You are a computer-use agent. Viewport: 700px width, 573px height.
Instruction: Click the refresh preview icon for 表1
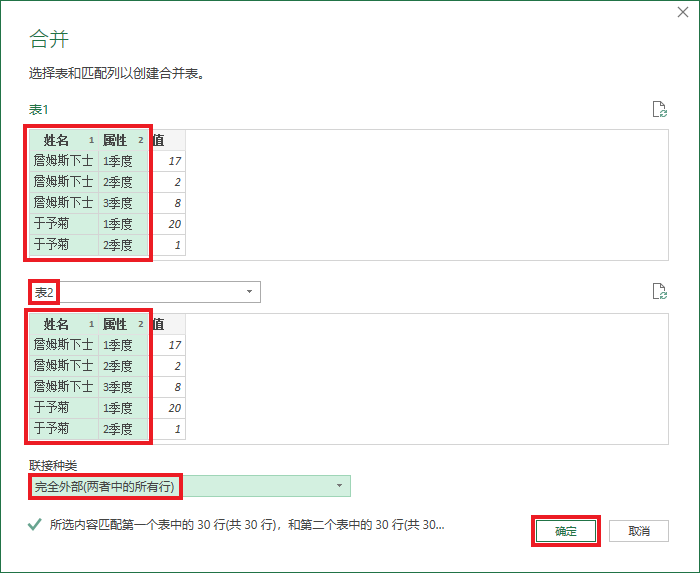(660, 109)
